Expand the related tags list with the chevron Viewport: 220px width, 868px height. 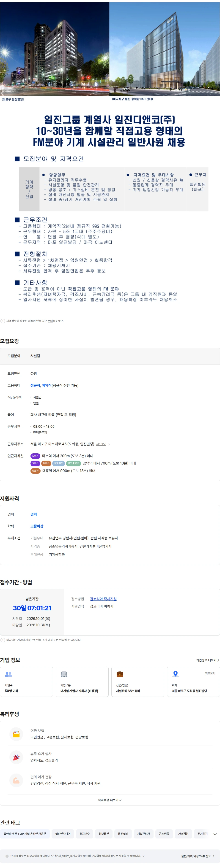click(215, 834)
